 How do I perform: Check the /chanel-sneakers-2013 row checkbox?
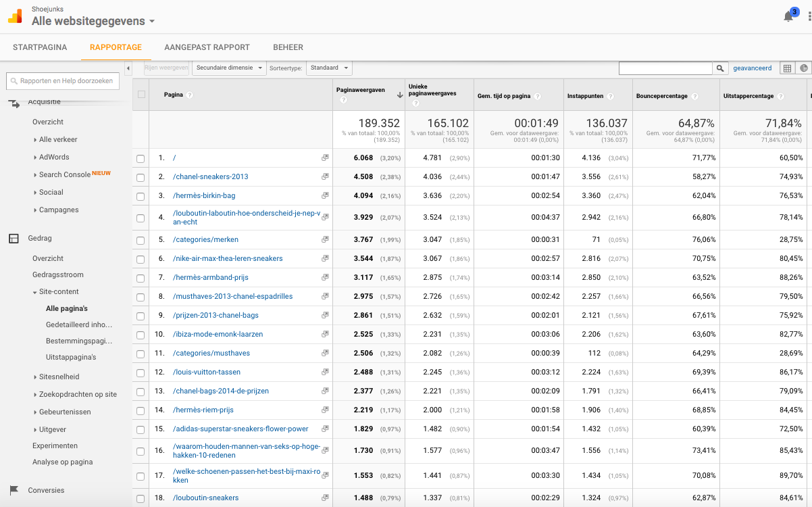[x=141, y=177]
